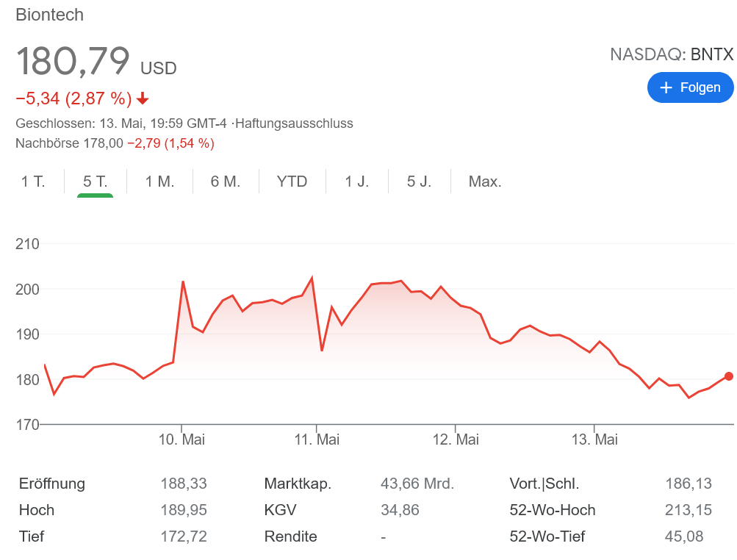
Task: Select the 5 T. chart range tab
Action: point(96,182)
